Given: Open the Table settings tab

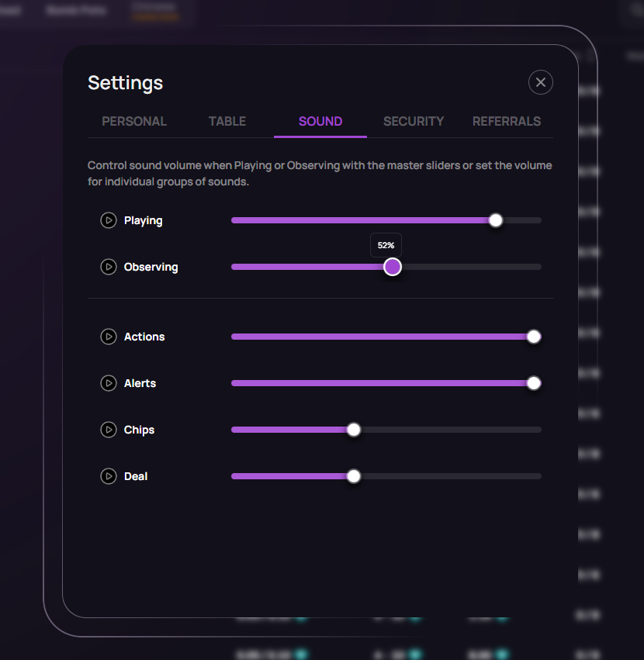Looking at the screenshot, I should [227, 121].
